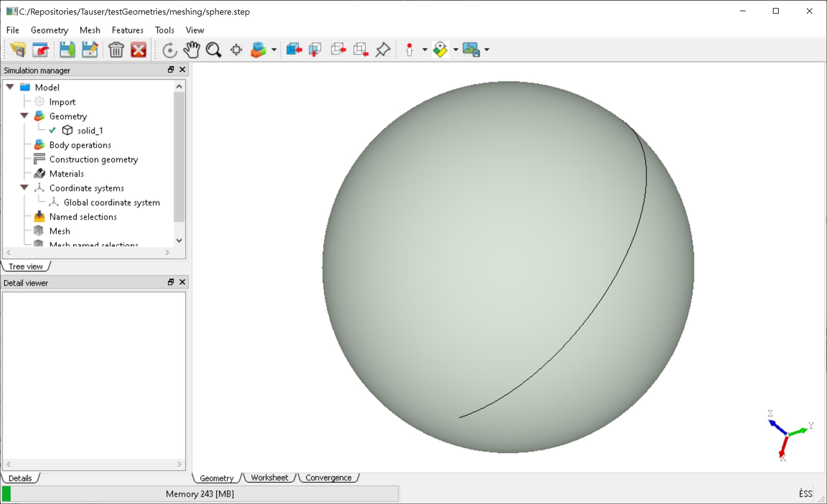Select the magnifier zoom tool
This screenshot has width=827, height=504.
214,50
